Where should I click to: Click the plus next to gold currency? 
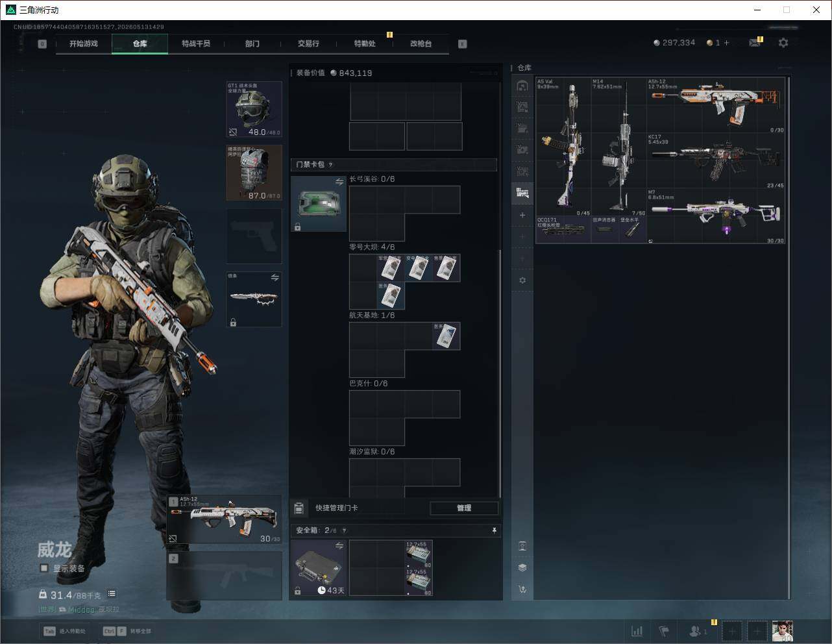(x=726, y=43)
